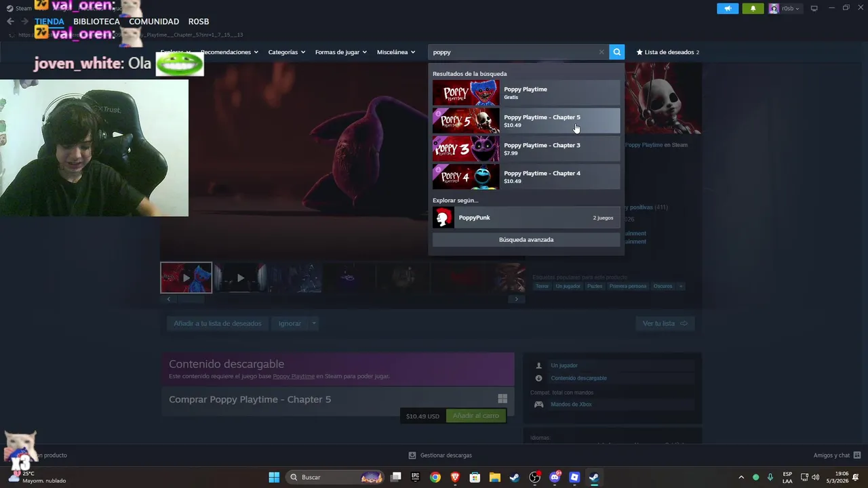Open the TIENDA tab

pyautogui.click(x=50, y=21)
